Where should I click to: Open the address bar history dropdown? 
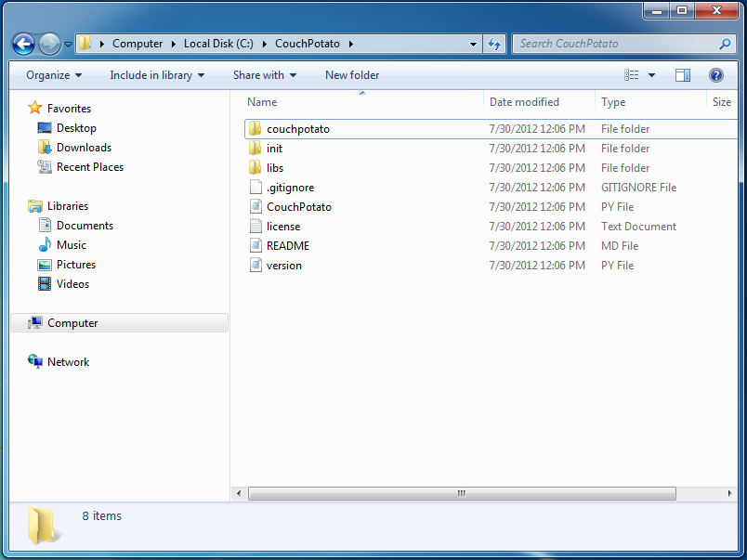point(473,45)
